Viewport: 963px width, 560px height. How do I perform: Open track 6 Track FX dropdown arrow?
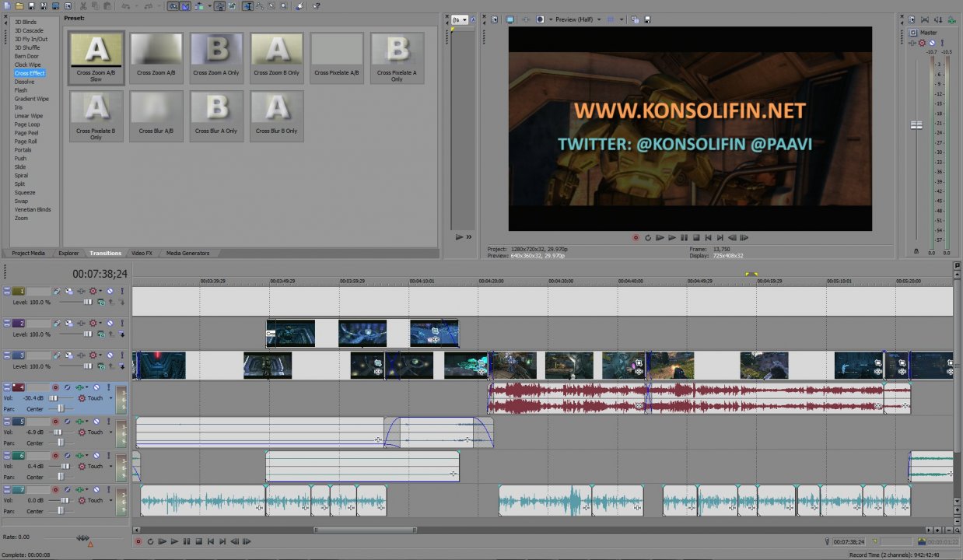click(87, 456)
